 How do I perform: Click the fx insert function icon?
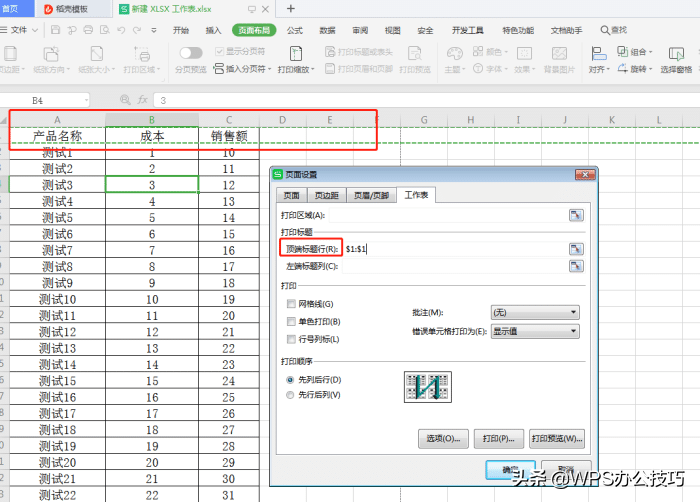click(x=142, y=100)
